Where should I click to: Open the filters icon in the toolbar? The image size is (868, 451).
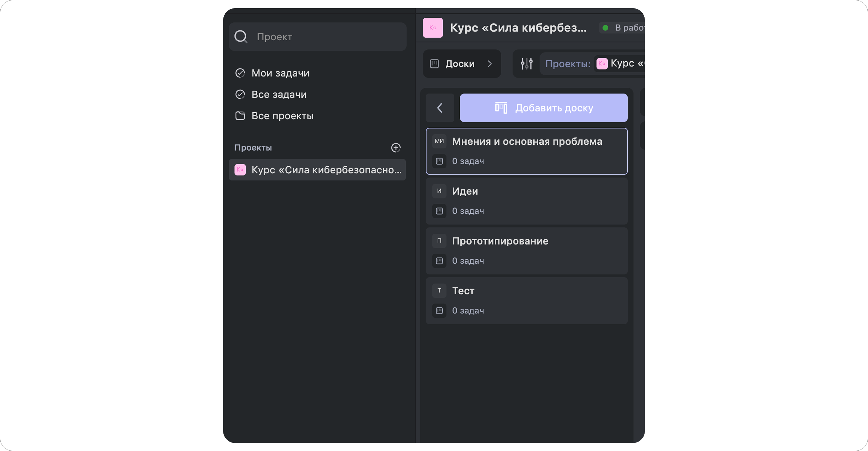coord(526,64)
